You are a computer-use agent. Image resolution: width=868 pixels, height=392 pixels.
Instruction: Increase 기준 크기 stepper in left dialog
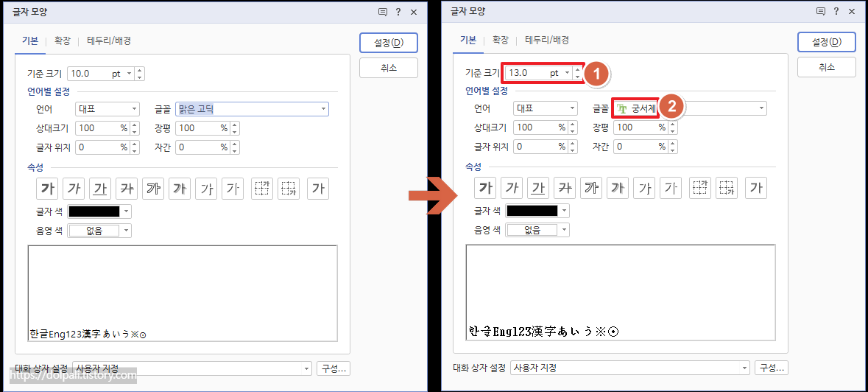point(139,70)
